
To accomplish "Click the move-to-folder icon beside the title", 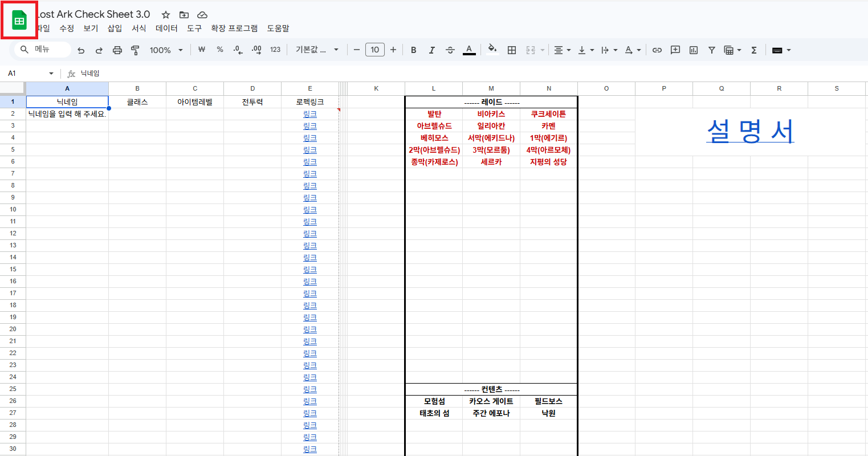I will 184,15.
